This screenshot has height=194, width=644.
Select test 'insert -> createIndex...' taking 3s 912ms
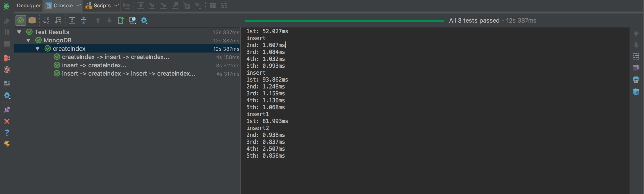coord(128,65)
